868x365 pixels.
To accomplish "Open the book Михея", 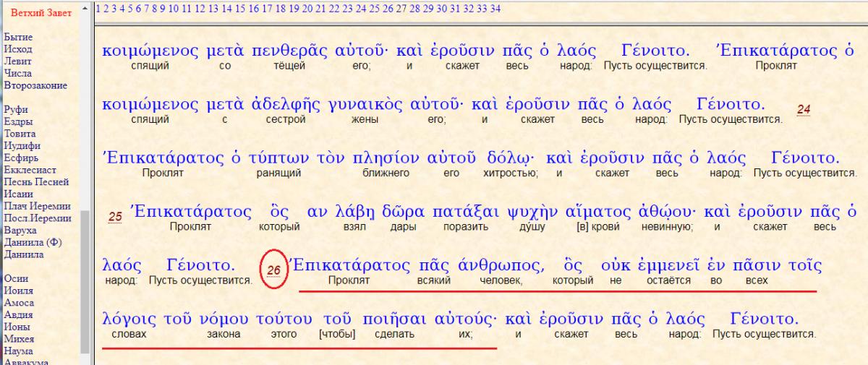I will click(x=18, y=340).
